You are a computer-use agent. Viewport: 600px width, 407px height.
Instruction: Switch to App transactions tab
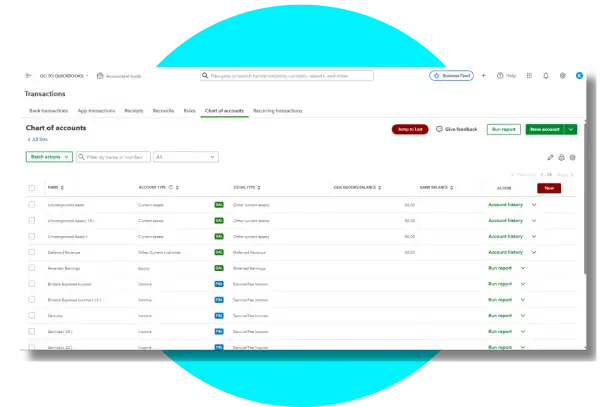(96, 111)
